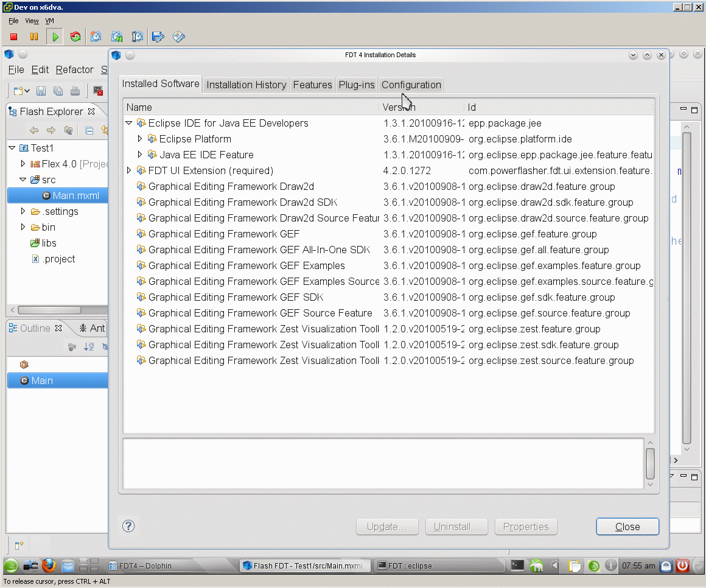Click the green play VM button
Screen dimensions: 706x588
click(x=55, y=37)
